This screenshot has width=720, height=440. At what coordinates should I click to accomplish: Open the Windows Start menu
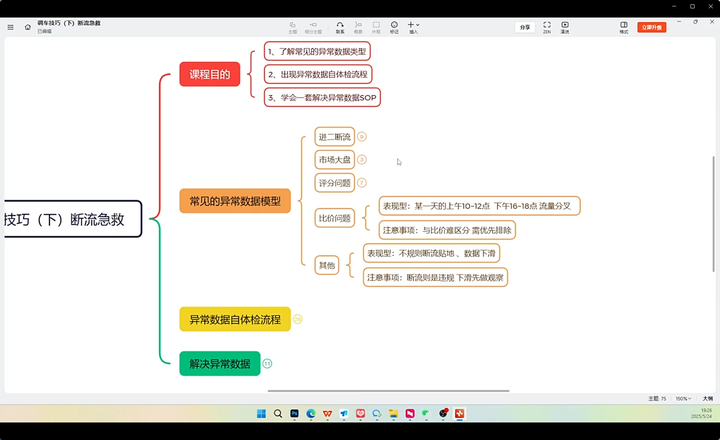coord(261,413)
